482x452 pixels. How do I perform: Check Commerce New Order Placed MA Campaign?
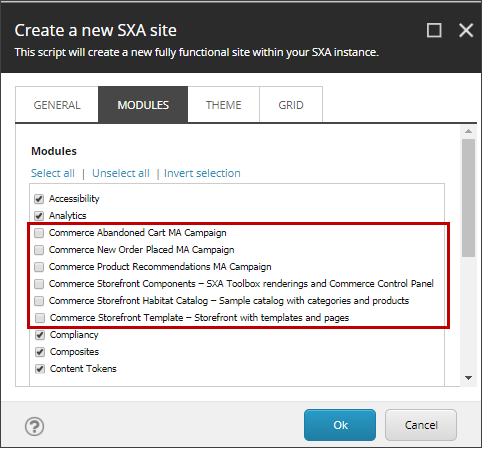coord(39,250)
